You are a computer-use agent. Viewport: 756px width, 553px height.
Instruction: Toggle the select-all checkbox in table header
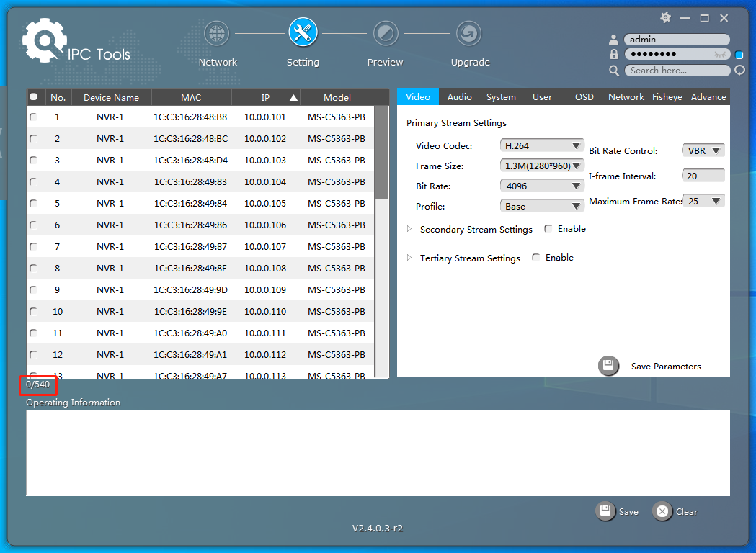pos(33,96)
